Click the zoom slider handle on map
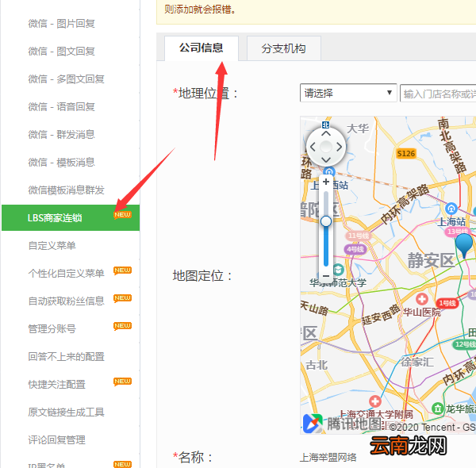Image resolution: width=476 pixels, height=468 pixels. tap(326, 221)
